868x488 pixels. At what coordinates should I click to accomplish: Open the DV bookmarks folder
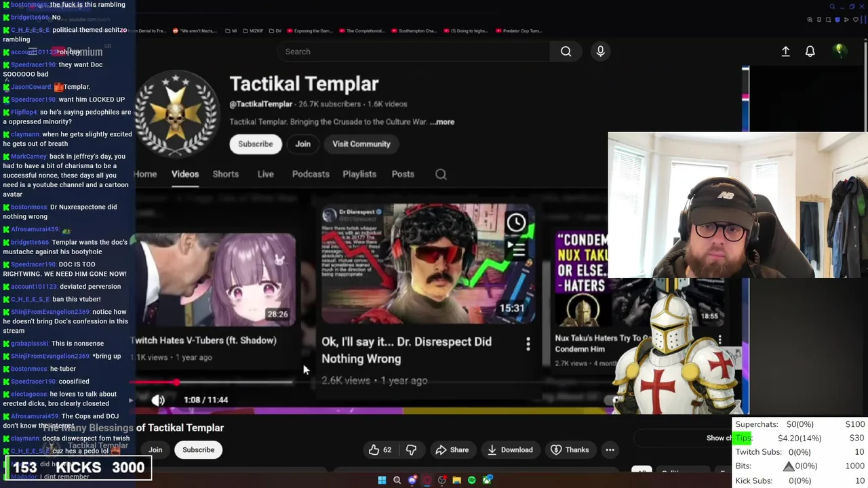(x=275, y=30)
